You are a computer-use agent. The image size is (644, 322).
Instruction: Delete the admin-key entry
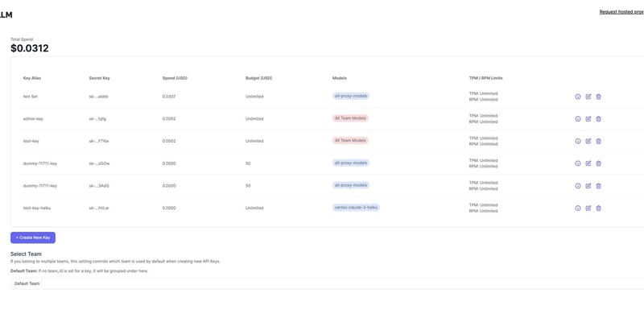pos(598,119)
